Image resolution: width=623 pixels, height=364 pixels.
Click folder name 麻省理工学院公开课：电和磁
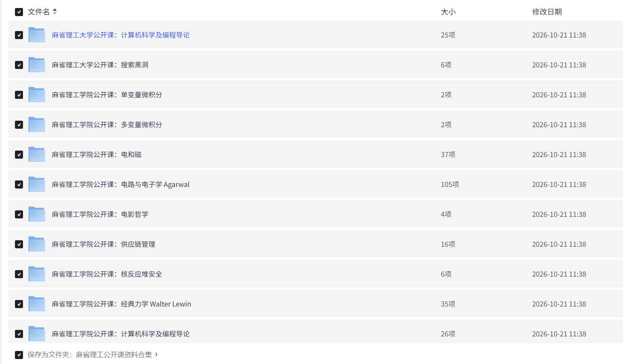97,154
